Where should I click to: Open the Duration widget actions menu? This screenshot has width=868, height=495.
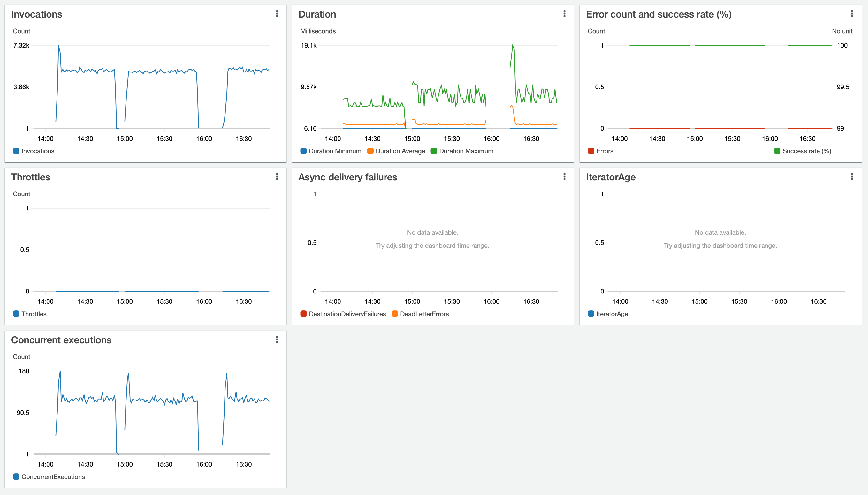(564, 14)
